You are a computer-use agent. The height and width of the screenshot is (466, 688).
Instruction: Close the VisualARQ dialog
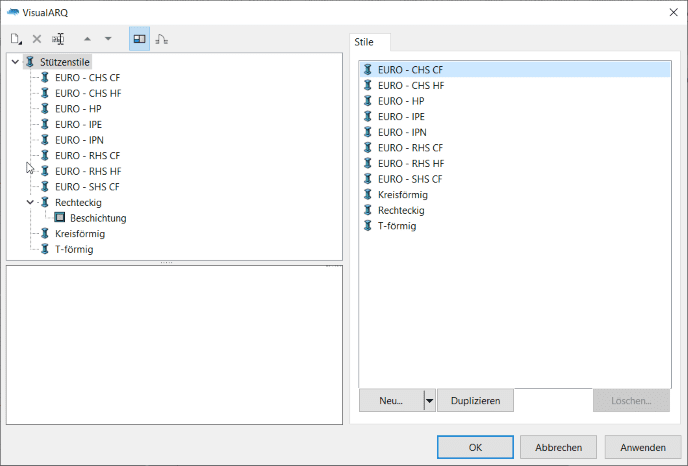coord(674,12)
